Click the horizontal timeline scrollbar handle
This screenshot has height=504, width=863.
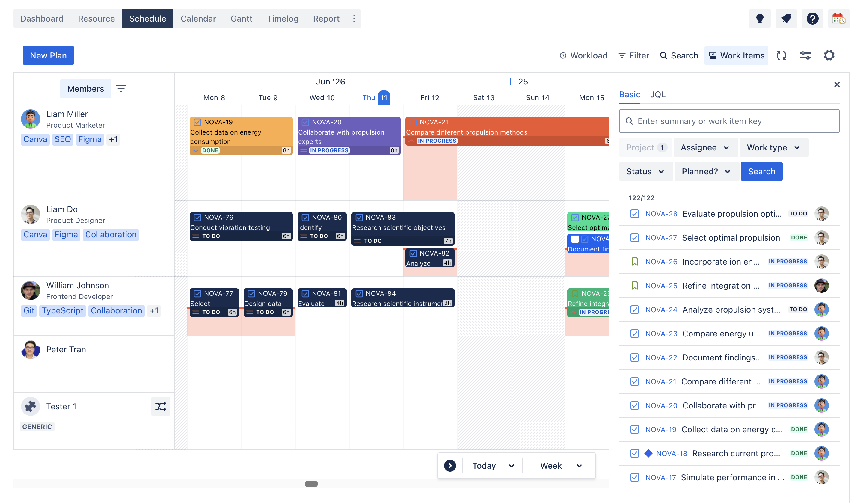coord(311,484)
